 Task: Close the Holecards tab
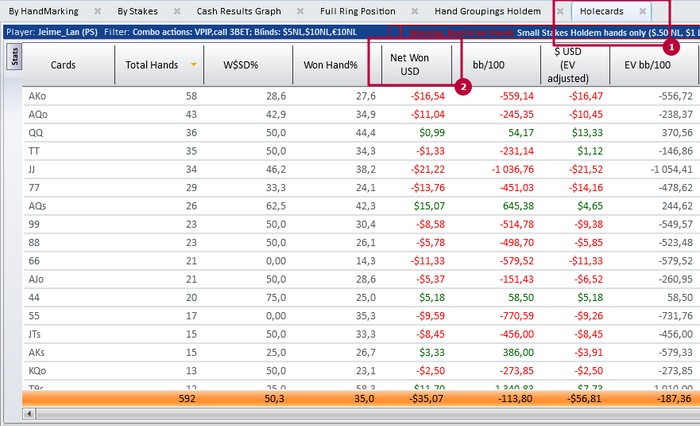(x=642, y=11)
